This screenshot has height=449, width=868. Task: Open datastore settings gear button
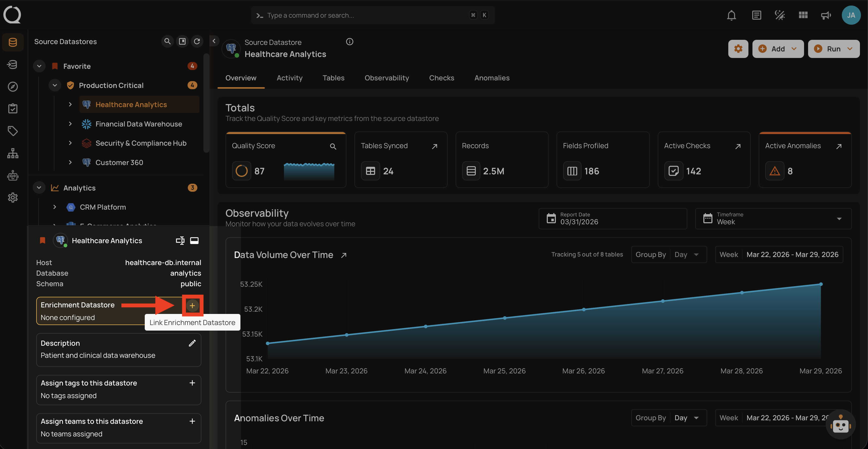[738, 49]
